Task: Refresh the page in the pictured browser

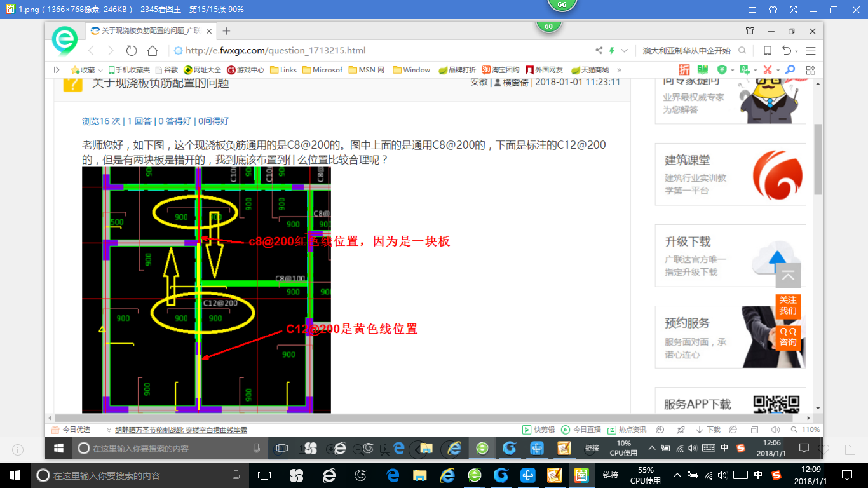Action: click(132, 51)
